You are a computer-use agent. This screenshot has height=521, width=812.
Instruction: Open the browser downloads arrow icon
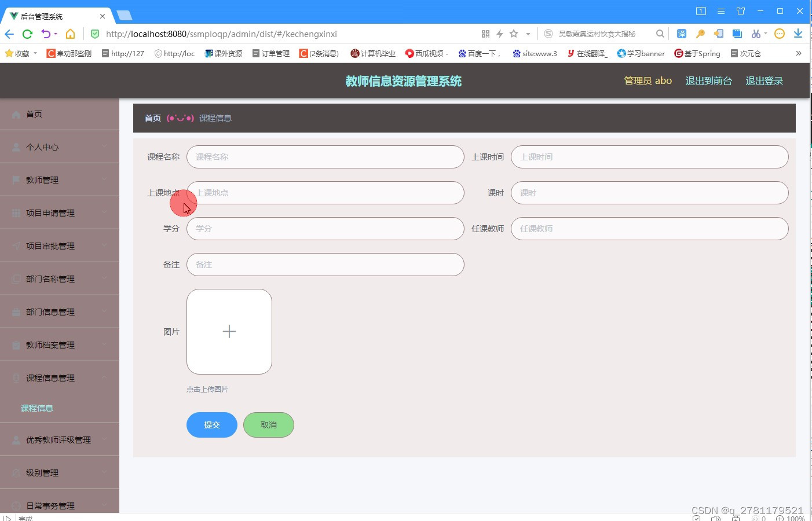coord(798,34)
